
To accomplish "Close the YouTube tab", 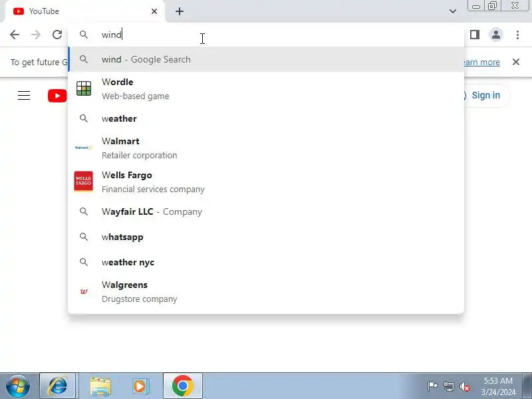I will pos(154,11).
